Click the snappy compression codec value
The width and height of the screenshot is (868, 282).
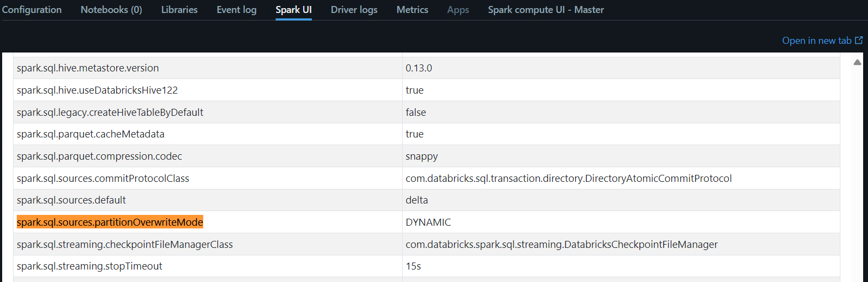[422, 156]
